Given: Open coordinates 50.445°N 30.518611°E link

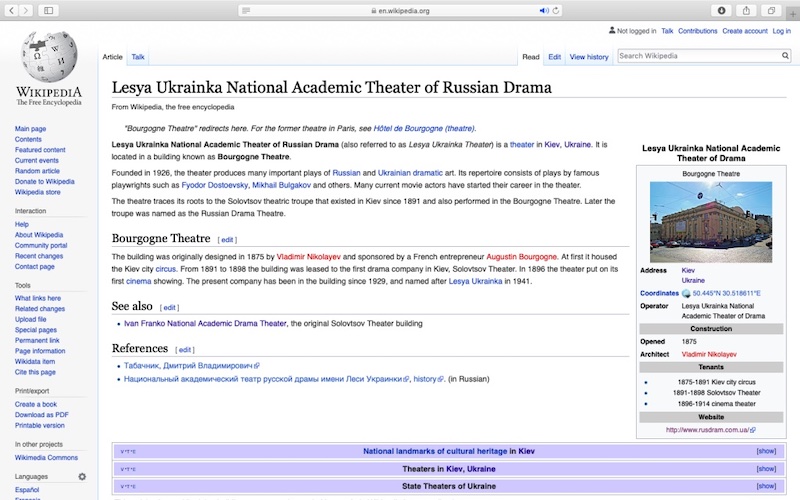Looking at the screenshot, I should pos(726,293).
